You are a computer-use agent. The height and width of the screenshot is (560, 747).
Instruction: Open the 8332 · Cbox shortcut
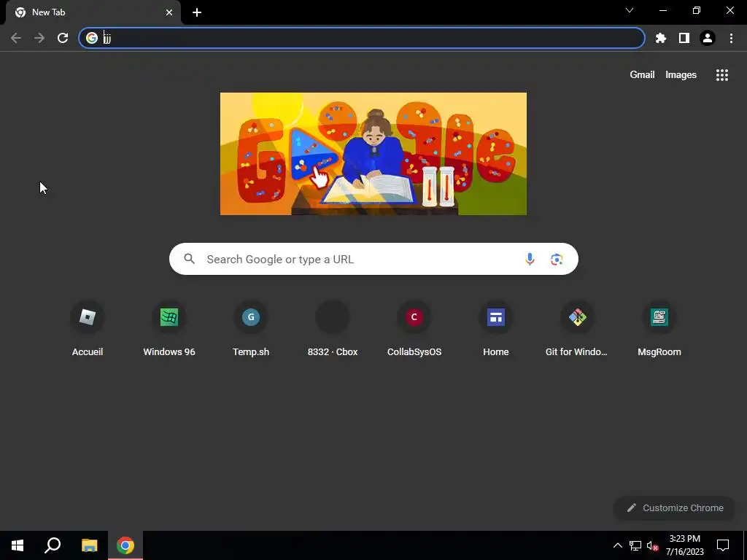pos(333,329)
